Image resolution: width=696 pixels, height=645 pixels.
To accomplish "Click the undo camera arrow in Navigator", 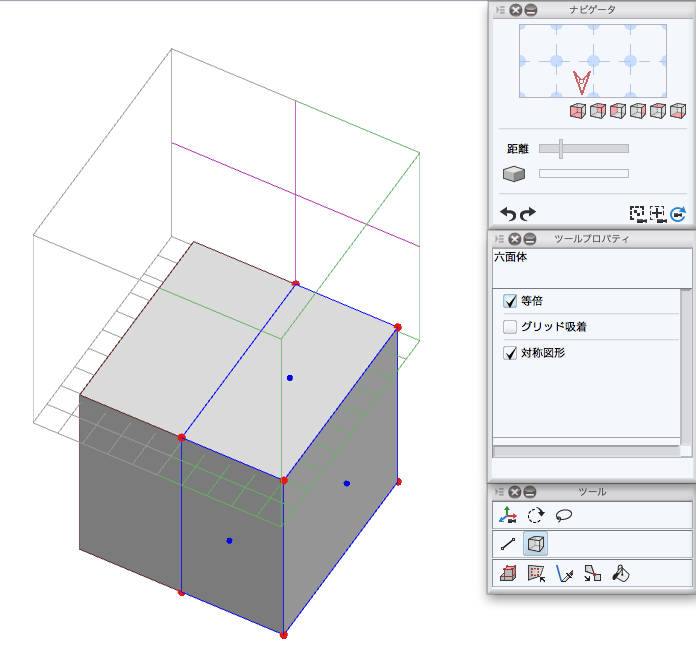I will (508, 213).
